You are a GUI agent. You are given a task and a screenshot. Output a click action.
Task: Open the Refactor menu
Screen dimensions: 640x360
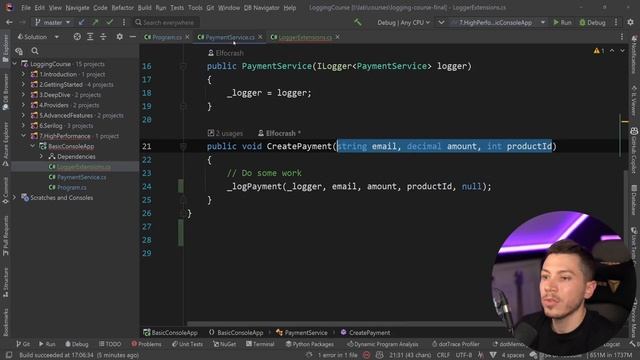pos(122,8)
